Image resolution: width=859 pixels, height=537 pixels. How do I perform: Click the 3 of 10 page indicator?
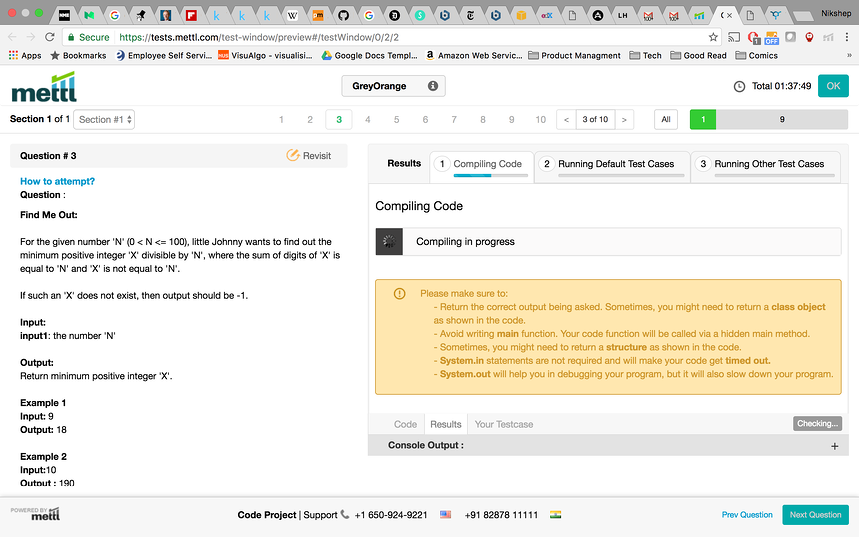(x=595, y=119)
